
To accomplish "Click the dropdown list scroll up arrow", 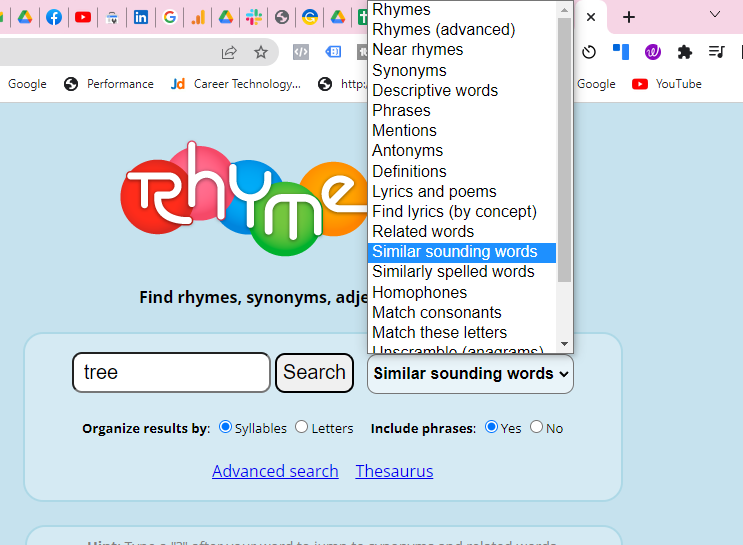I will 564,9.
